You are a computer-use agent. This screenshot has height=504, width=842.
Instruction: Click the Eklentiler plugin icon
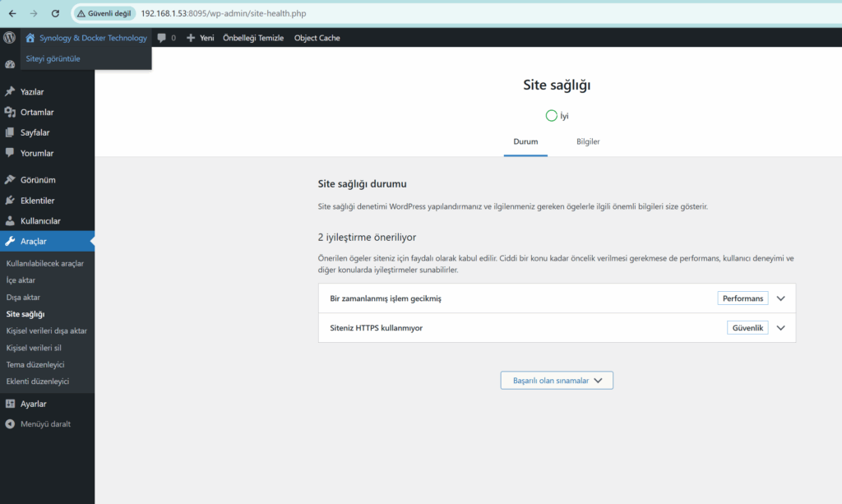click(10, 201)
